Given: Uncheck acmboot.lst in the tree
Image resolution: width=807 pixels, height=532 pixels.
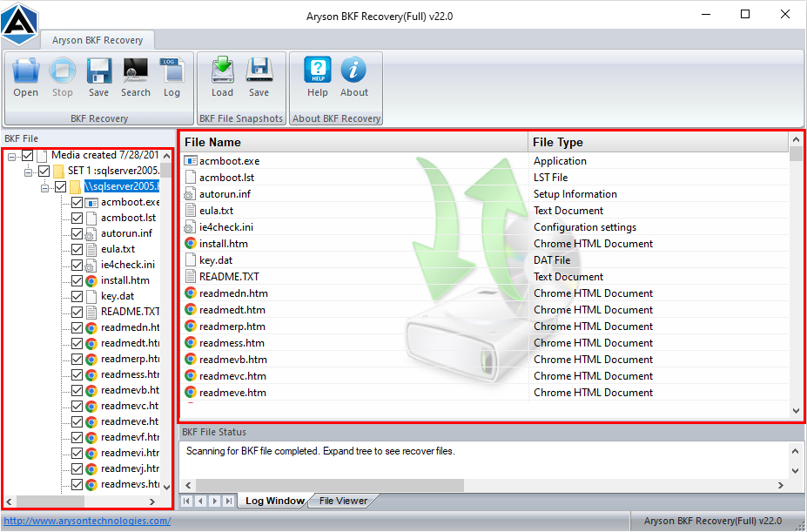Looking at the screenshot, I should (77, 218).
